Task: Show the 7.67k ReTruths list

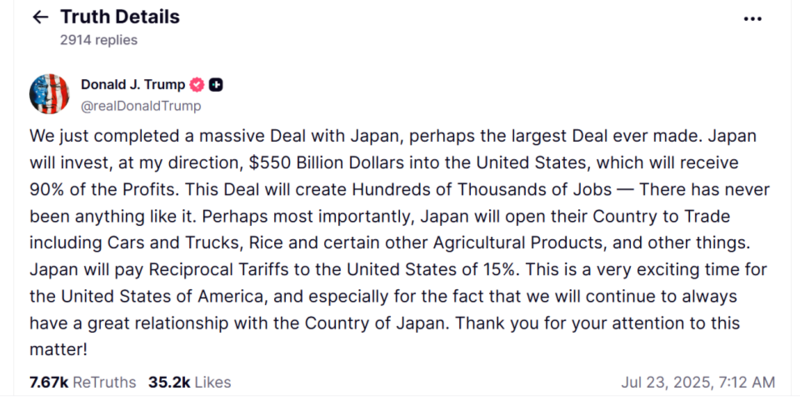Action: (83, 382)
